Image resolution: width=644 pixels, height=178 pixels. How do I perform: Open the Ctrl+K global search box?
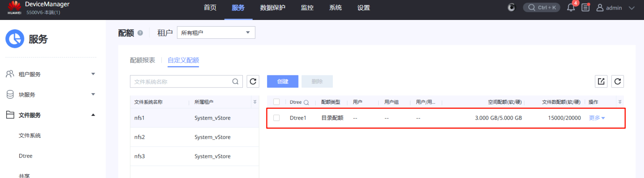(x=542, y=7)
